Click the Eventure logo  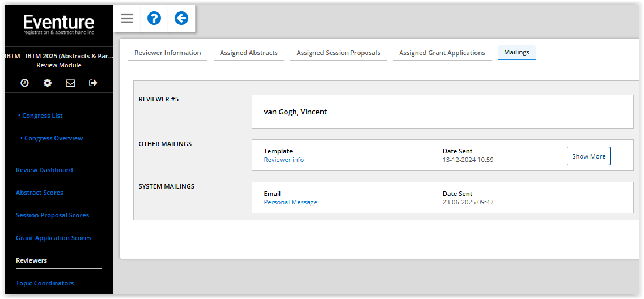click(59, 24)
